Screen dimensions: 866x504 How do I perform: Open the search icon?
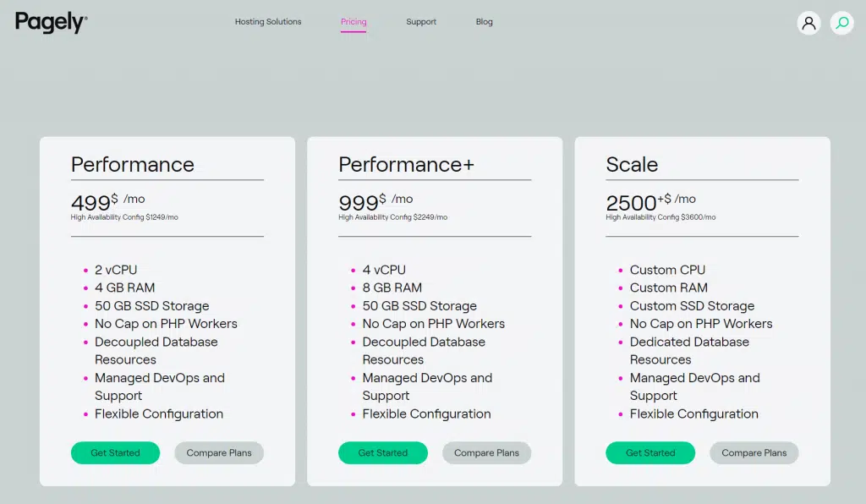coord(841,23)
